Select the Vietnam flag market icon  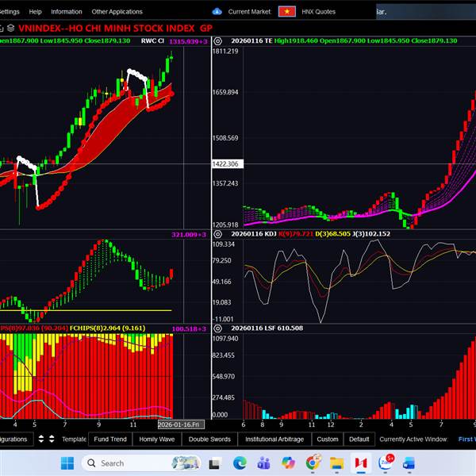[x=287, y=12]
